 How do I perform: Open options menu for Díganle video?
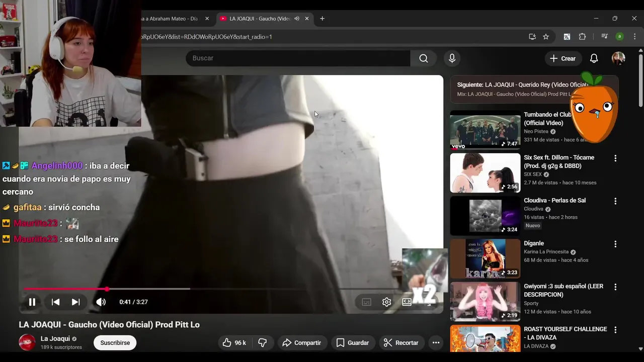pos(615,244)
